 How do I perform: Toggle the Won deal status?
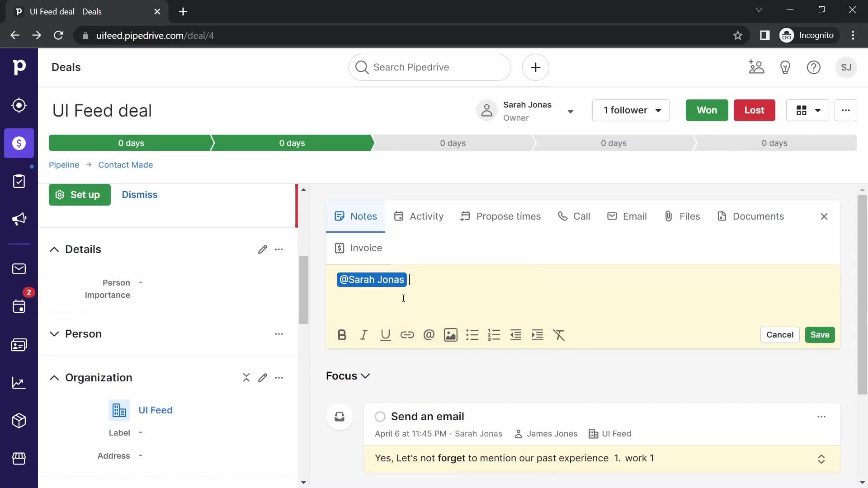click(x=707, y=110)
